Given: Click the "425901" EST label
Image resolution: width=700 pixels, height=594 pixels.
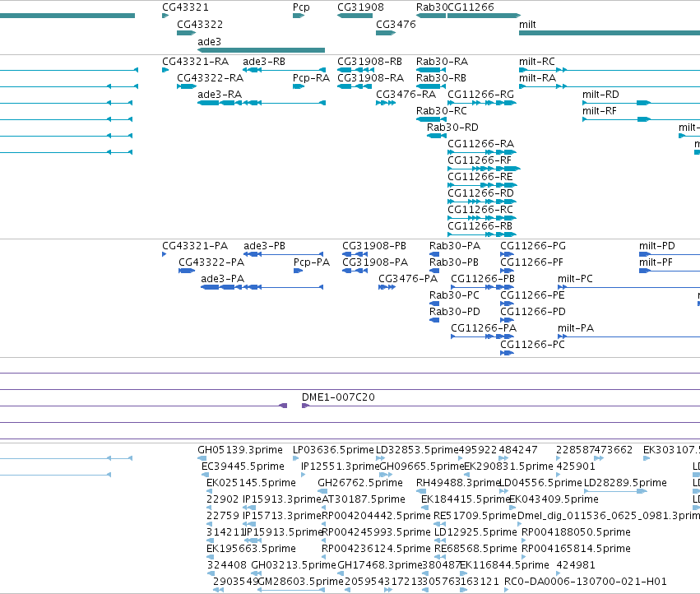Looking at the screenshot, I should 576,466.
